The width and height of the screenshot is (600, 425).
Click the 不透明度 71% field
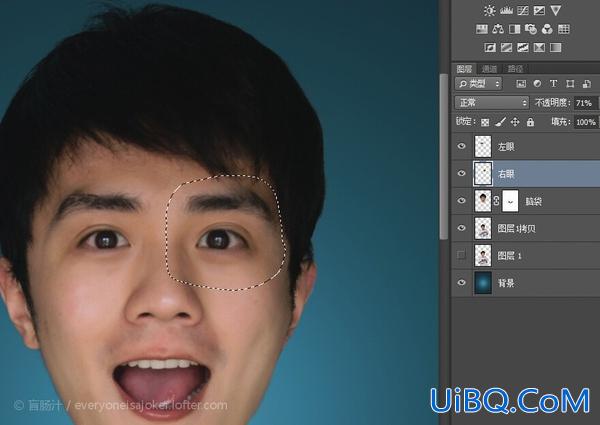click(x=586, y=103)
